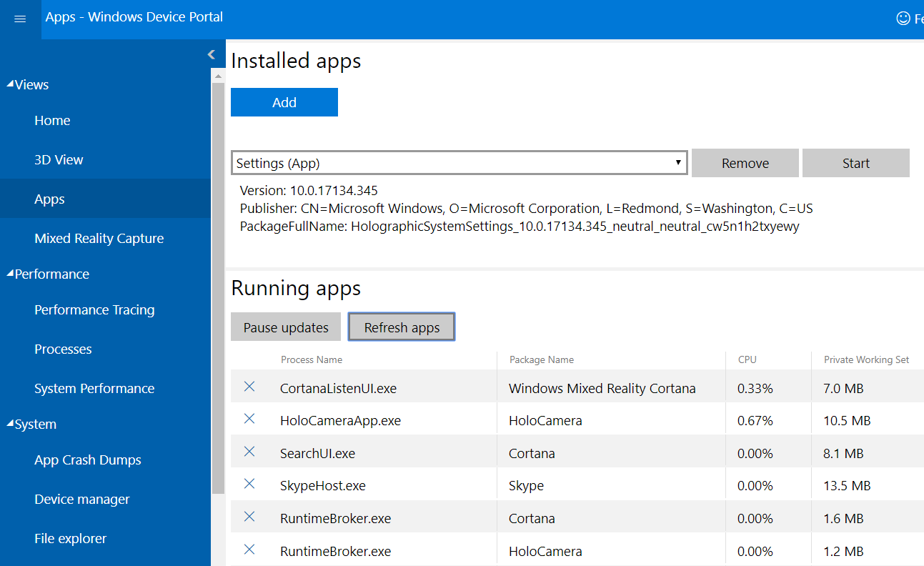Click the 0.67% CPU value
This screenshot has width=924, height=566.
755,421
